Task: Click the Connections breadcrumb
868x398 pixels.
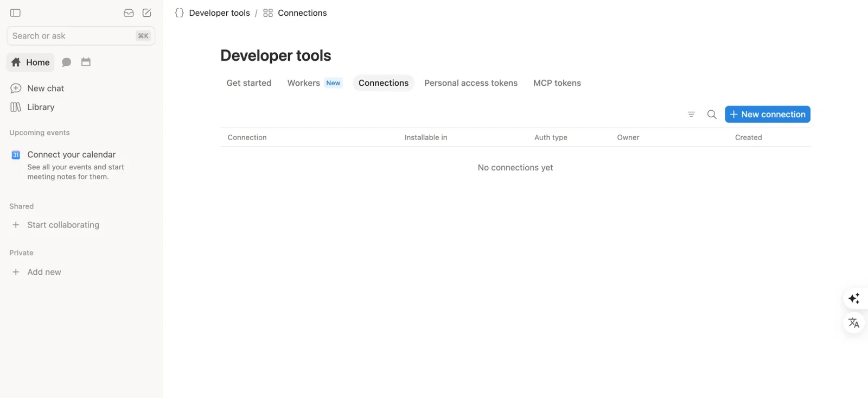Action: tap(302, 12)
